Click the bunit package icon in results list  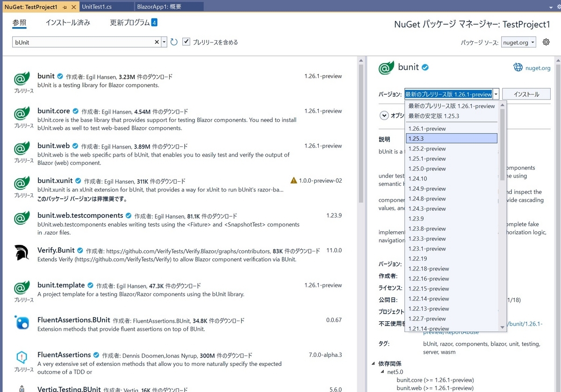(22, 79)
